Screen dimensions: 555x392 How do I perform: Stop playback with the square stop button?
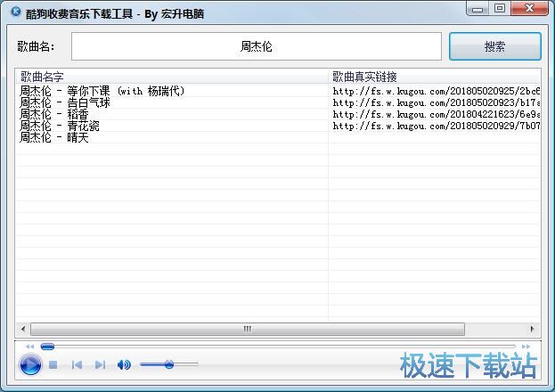pyautogui.click(x=53, y=364)
